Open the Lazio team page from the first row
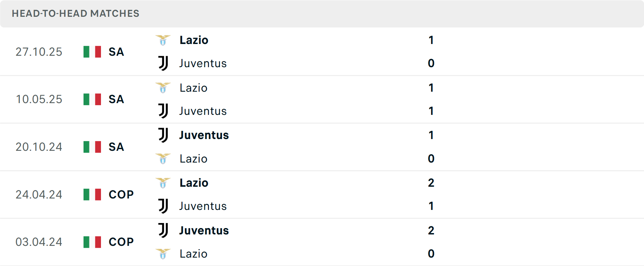This screenshot has width=644, height=266. 194,40
